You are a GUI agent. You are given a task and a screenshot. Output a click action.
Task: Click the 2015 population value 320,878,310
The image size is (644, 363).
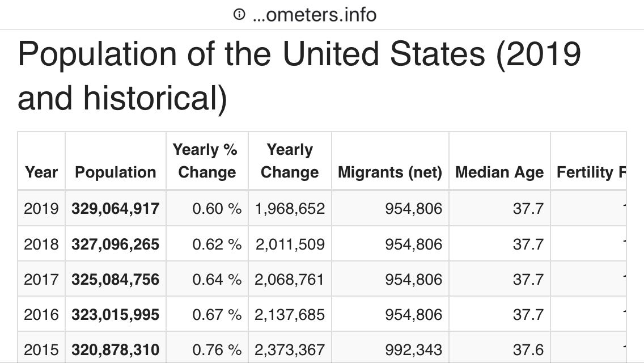point(116,349)
